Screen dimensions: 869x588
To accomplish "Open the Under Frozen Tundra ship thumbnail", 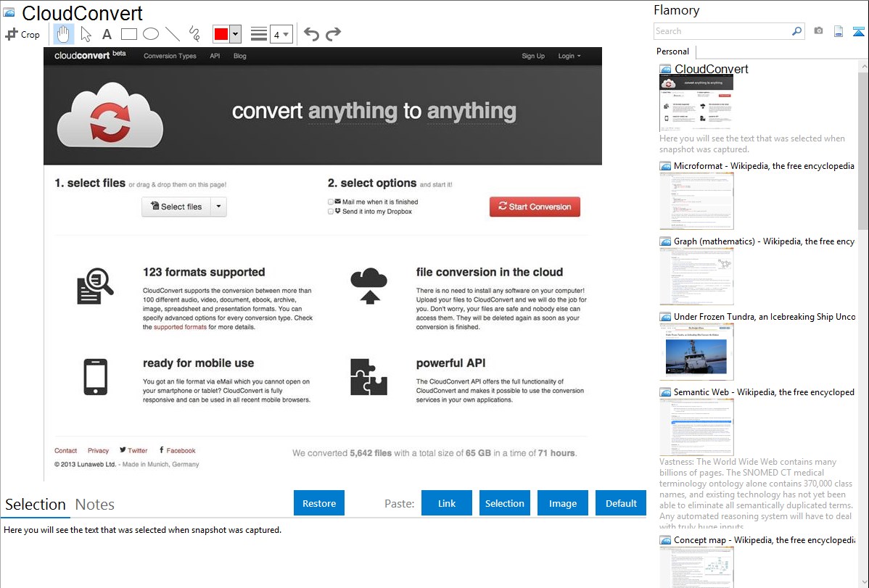I will pyautogui.click(x=696, y=352).
